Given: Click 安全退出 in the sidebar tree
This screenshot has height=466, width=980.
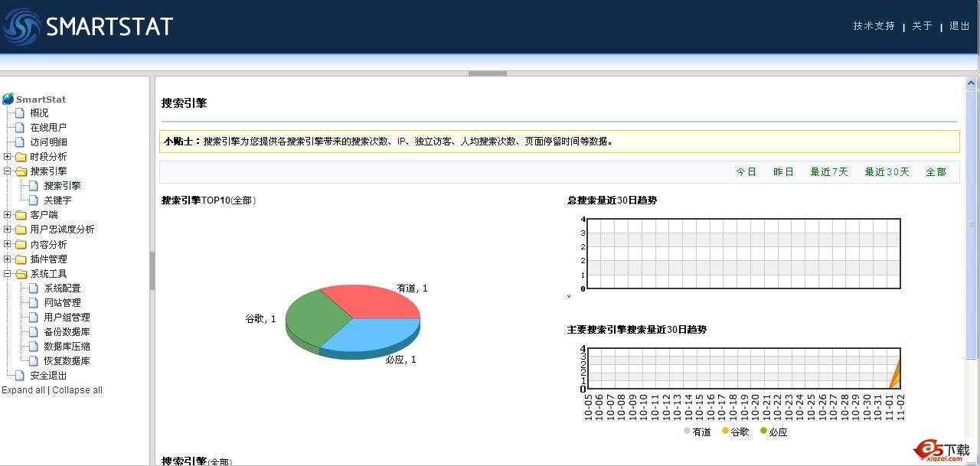Looking at the screenshot, I should click(x=48, y=376).
